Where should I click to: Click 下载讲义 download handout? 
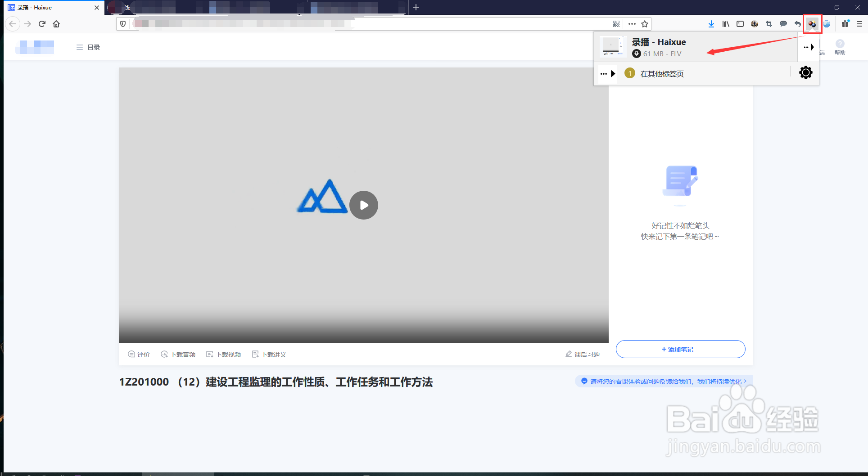(x=269, y=355)
